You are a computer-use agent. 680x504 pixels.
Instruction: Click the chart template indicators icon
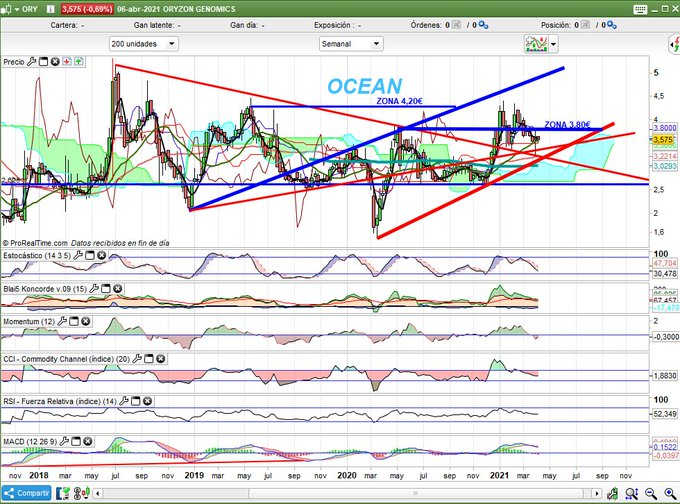(536, 44)
